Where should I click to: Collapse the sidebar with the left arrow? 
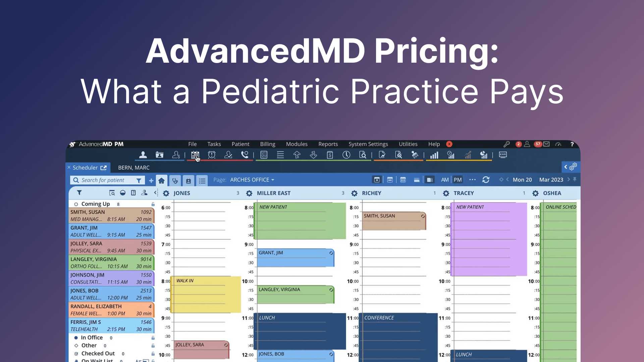[x=156, y=193]
